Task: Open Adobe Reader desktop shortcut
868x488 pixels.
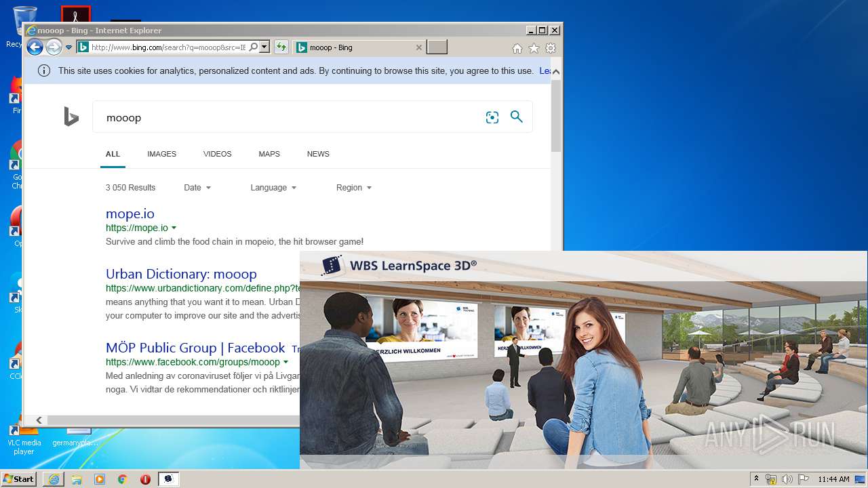Action: tap(75, 15)
